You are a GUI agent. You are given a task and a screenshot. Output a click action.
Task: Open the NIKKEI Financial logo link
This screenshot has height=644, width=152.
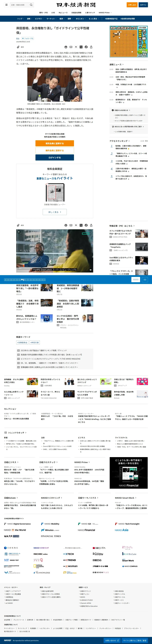(x=86, y=530)
